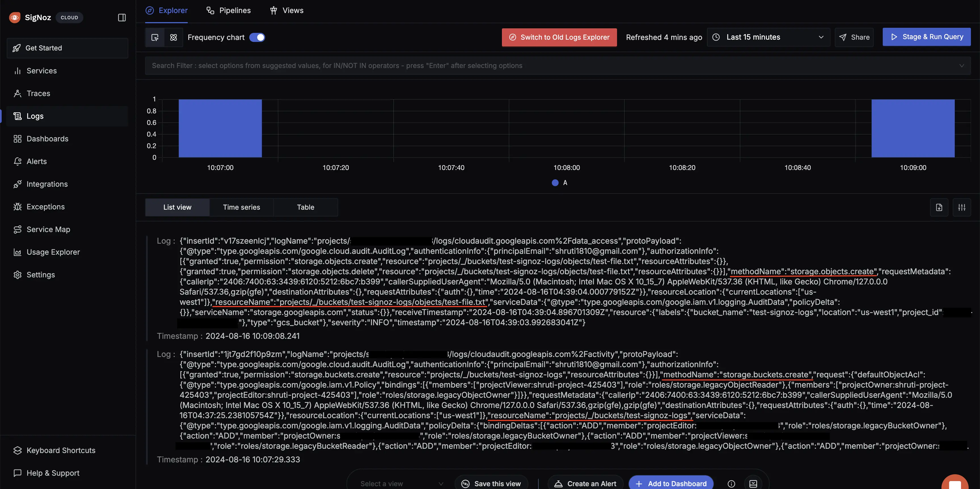Screen dimensions: 980x489
Task: Click the chart bar at 10:09:00
Action: coord(913,128)
